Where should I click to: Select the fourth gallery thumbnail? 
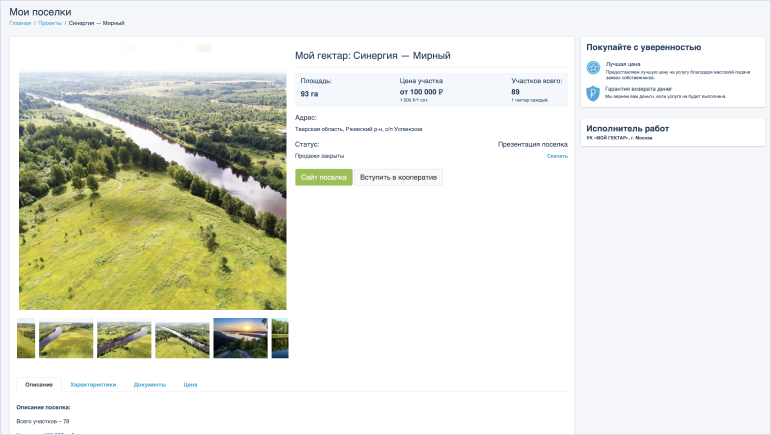pos(182,338)
